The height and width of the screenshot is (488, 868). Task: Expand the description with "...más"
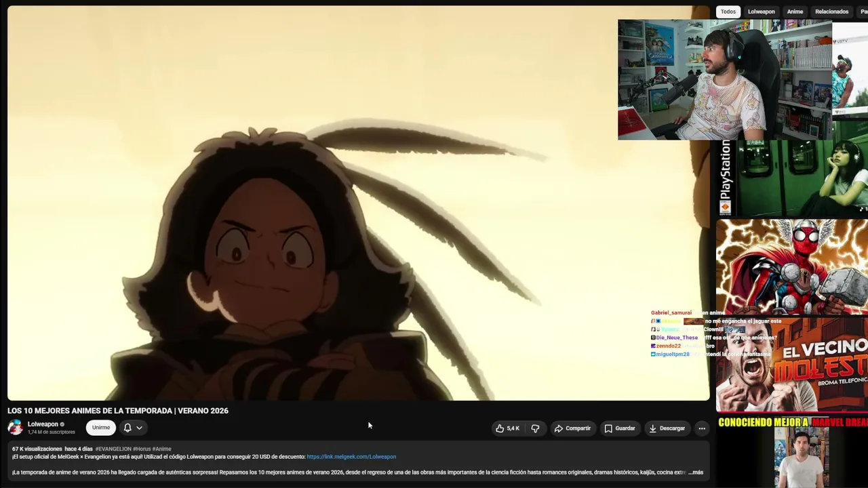(x=696, y=472)
